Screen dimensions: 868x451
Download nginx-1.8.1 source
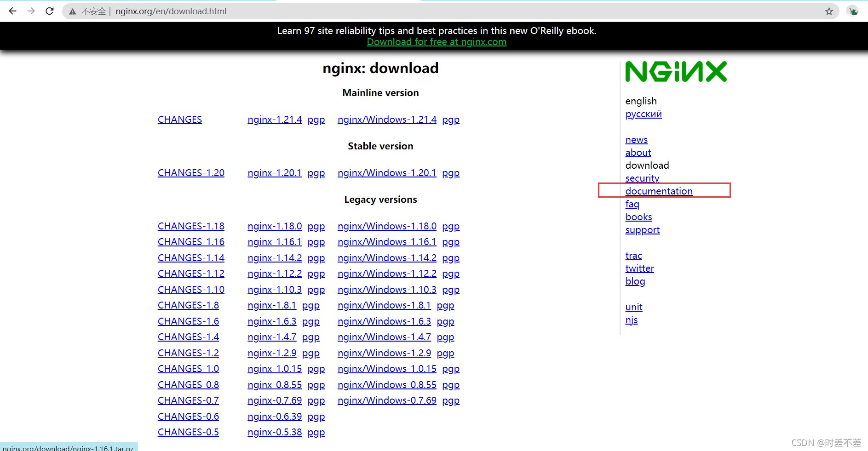click(272, 305)
